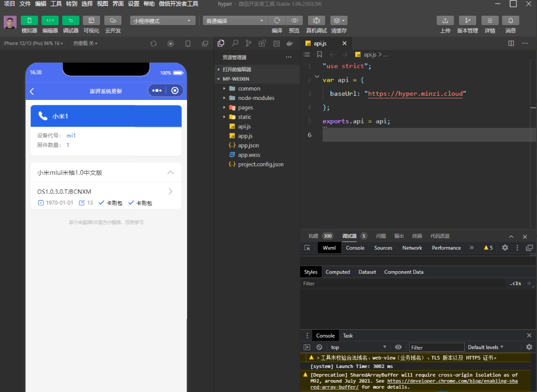Toggle the .cls class editor in Styles
The image size is (537, 392).
(x=516, y=284)
